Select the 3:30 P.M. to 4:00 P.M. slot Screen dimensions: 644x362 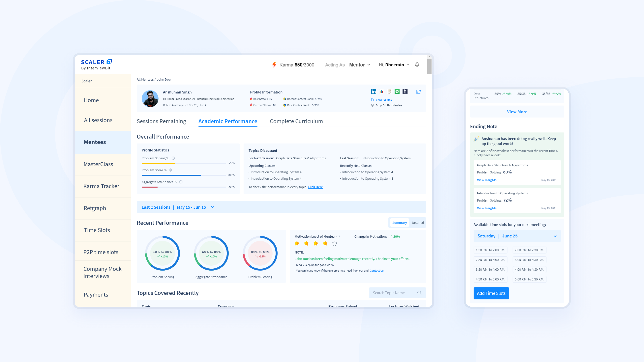490,269
